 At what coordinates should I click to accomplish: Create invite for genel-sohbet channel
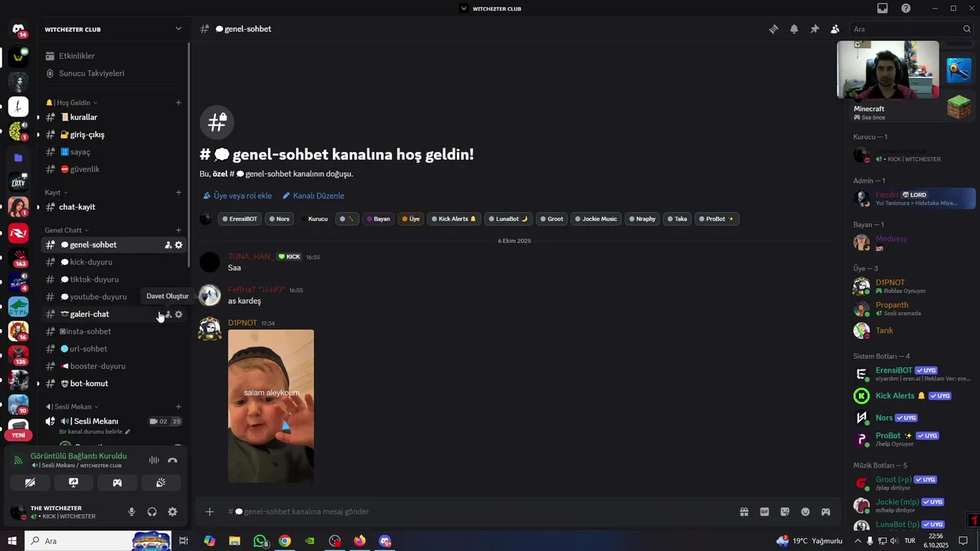168,245
